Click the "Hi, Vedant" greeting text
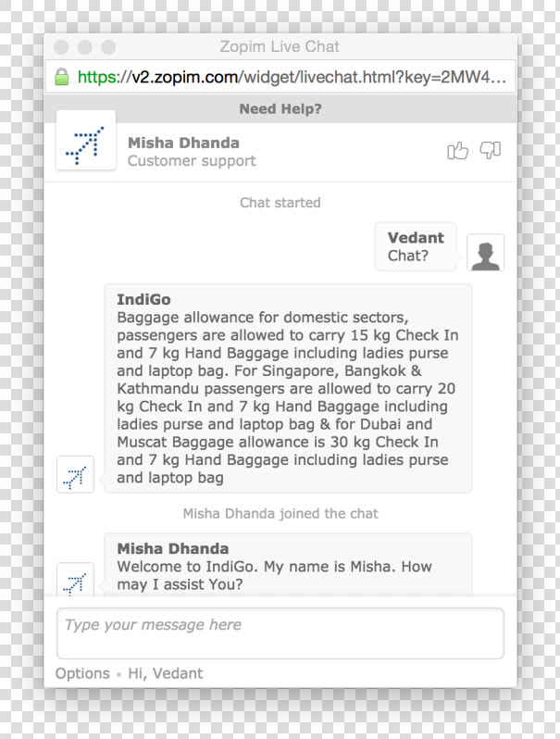This screenshot has height=739, width=560. pos(166,673)
